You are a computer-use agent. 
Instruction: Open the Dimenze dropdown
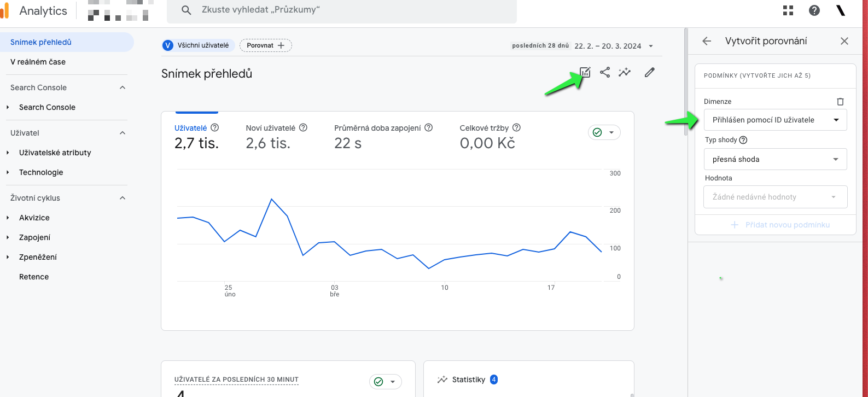[775, 120]
